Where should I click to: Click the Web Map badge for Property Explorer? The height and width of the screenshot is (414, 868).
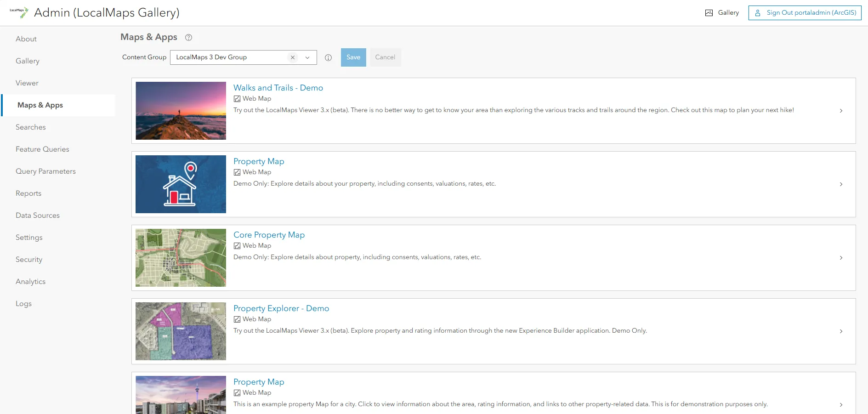pyautogui.click(x=237, y=319)
